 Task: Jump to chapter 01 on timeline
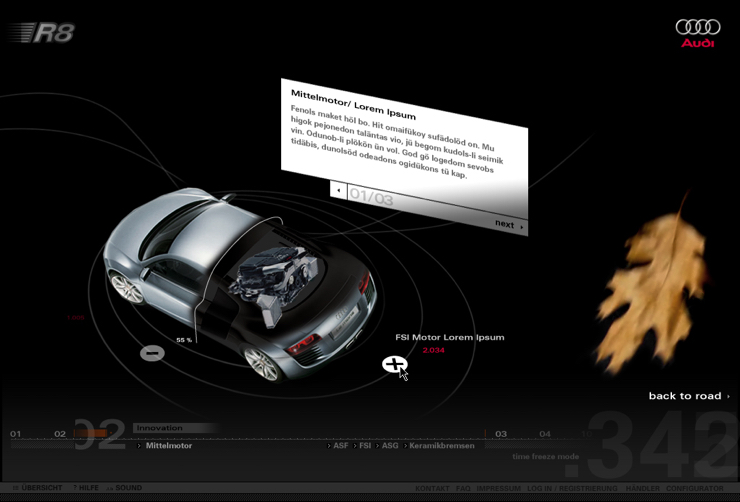16,434
